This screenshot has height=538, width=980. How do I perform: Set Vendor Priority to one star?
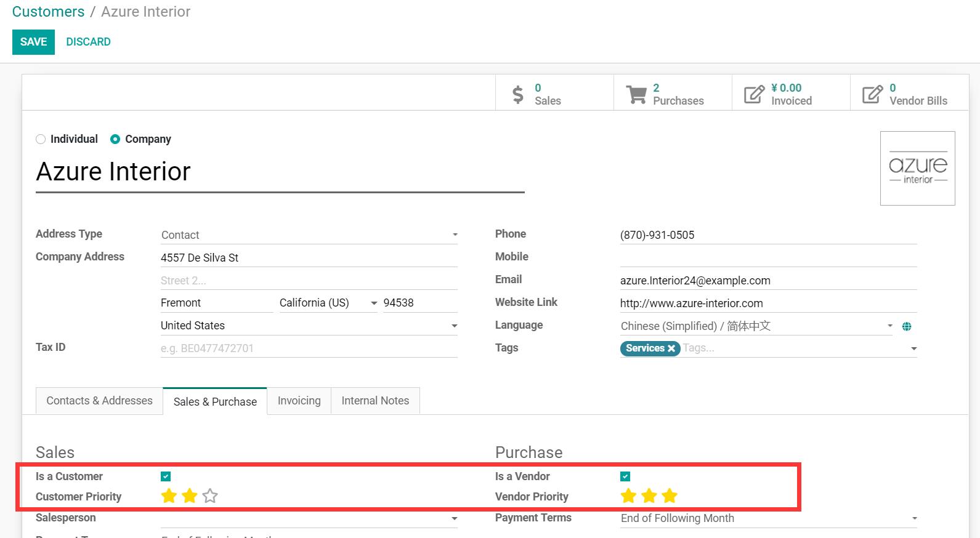pyautogui.click(x=628, y=496)
